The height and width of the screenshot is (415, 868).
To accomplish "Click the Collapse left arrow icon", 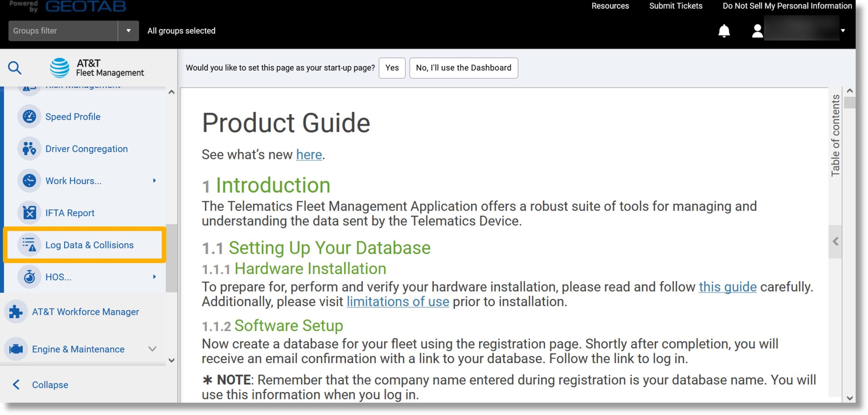I will (x=16, y=385).
